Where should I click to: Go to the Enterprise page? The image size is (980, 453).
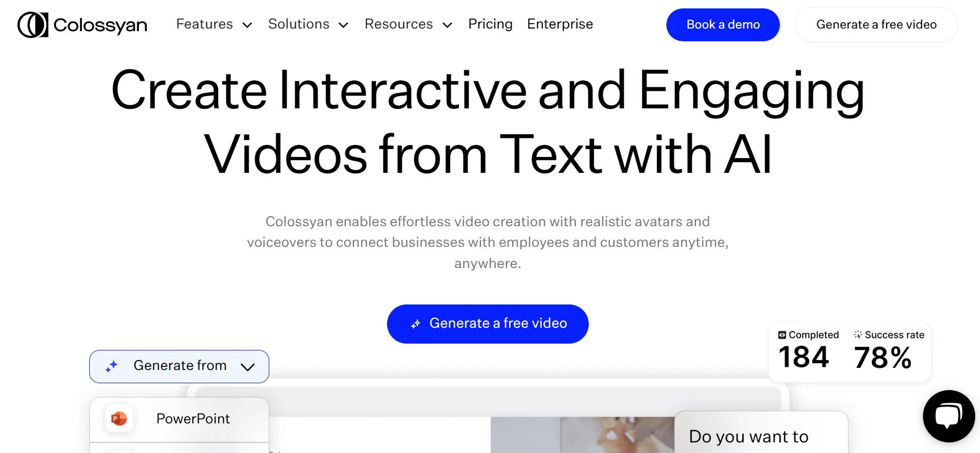(560, 24)
